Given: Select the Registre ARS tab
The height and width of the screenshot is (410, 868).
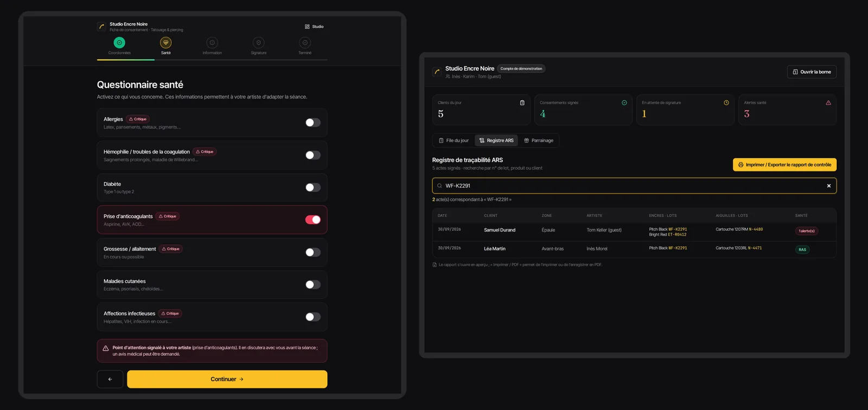Looking at the screenshot, I should pos(496,140).
